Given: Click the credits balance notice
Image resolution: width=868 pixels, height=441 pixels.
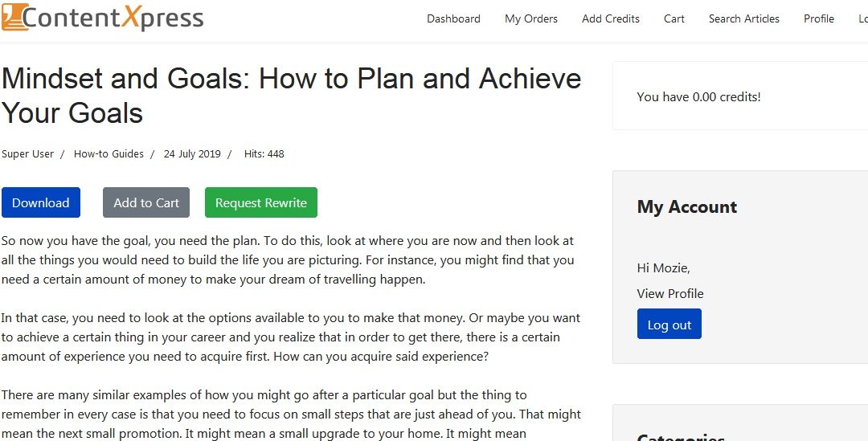Looking at the screenshot, I should pyautogui.click(x=698, y=97).
